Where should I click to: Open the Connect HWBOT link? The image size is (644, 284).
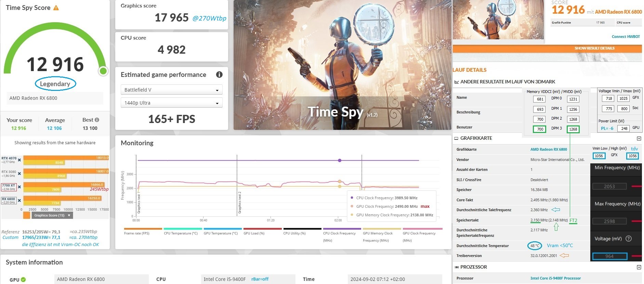(x=626, y=37)
